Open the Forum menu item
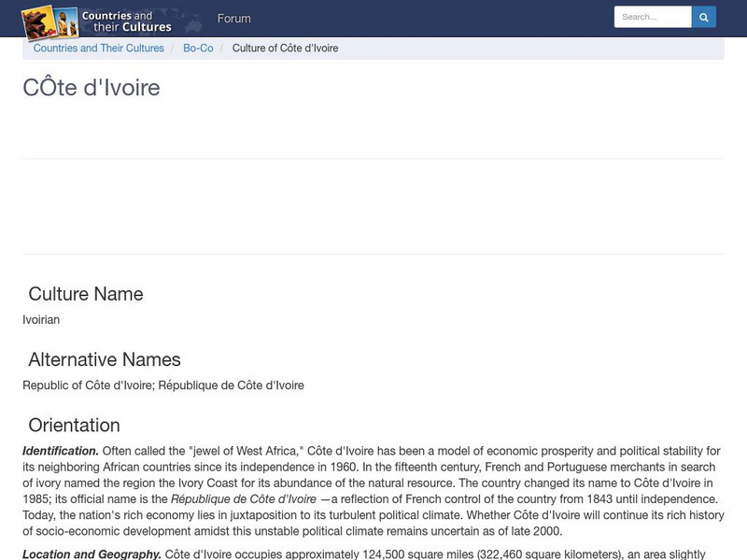The height and width of the screenshot is (560, 747). 234,19
